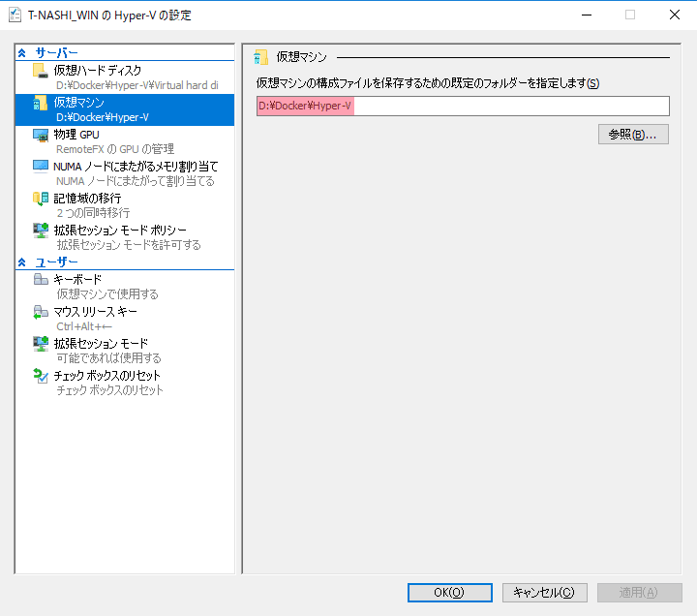Select 仮想ハード ディスク settings item
Image resolution: width=697 pixels, height=616 pixels.
pos(125,77)
